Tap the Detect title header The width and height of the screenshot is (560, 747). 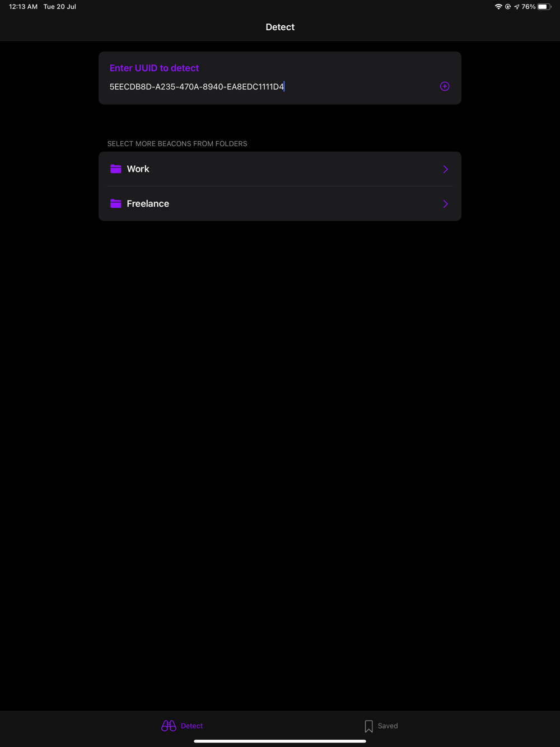pos(280,27)
